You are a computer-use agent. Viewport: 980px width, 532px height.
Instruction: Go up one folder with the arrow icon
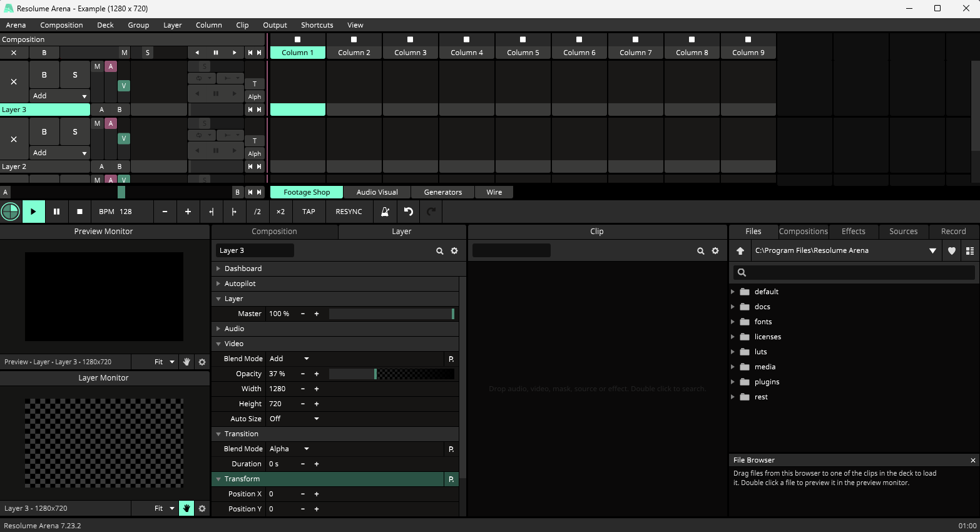[x=740, y=250]
